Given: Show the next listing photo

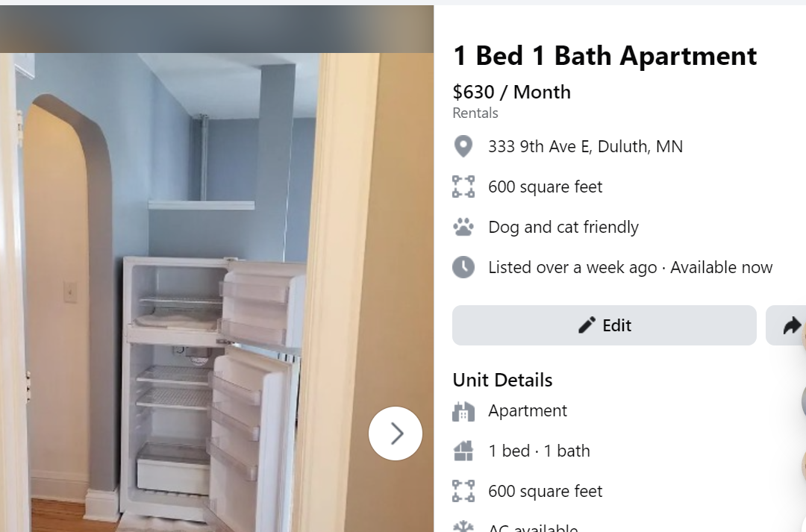Looking at the screenshot, I should click(x=396, y=434).
